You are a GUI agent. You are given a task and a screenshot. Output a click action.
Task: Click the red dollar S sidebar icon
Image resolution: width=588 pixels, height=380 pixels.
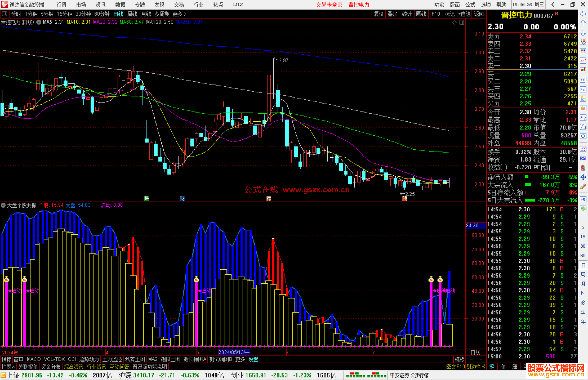tap(583, 168)
